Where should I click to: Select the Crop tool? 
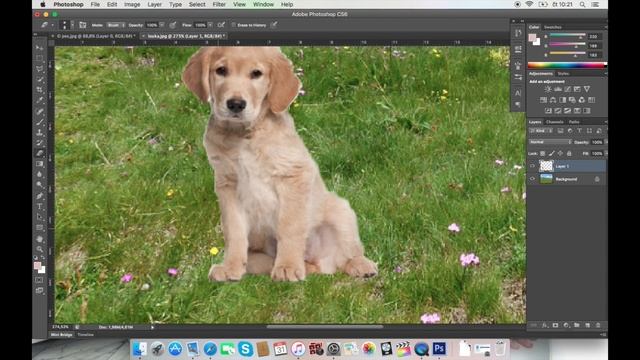40,90
